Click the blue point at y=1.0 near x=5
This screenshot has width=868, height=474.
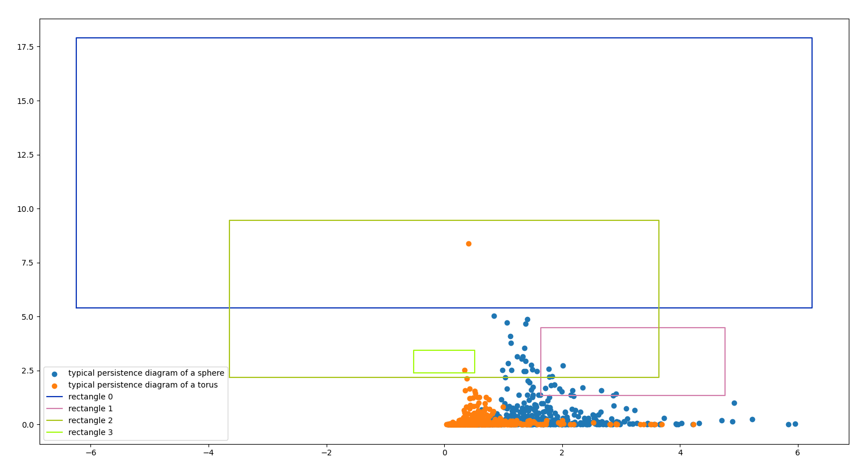(x=734, y=403)
